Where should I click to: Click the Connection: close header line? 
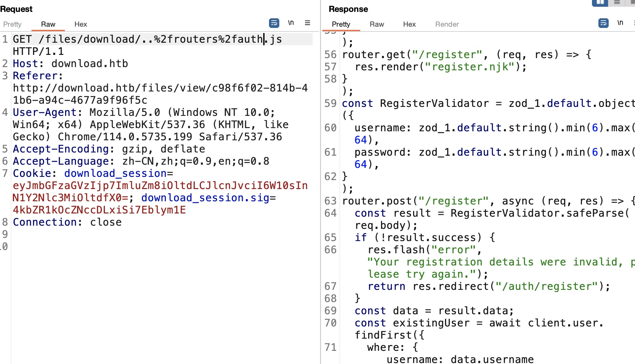point(67,222)
